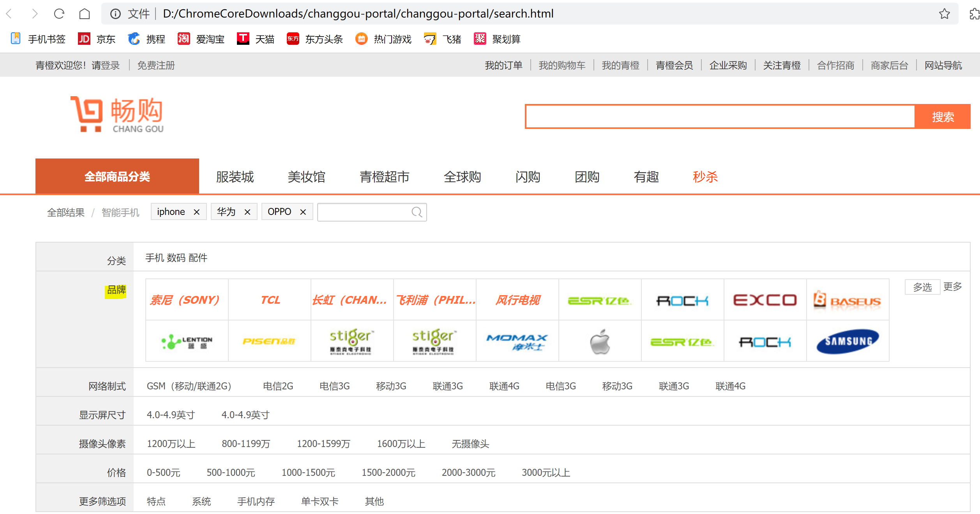Select the 风行电视 brand

517,300
